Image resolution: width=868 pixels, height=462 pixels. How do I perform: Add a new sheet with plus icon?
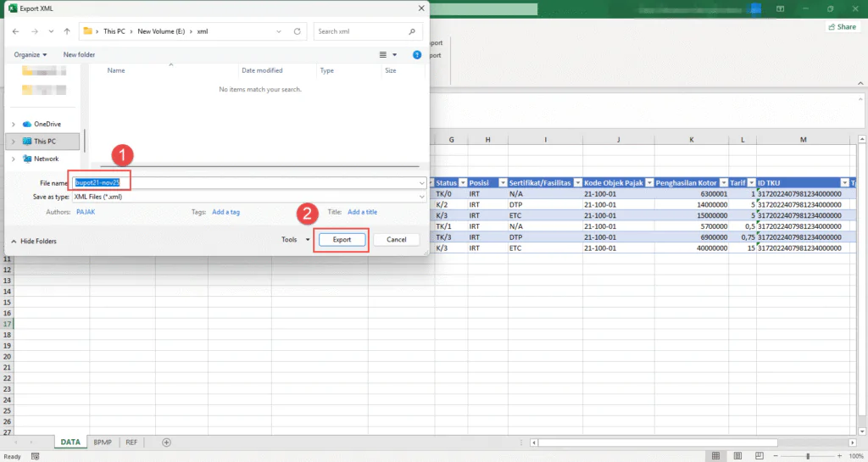166,443
